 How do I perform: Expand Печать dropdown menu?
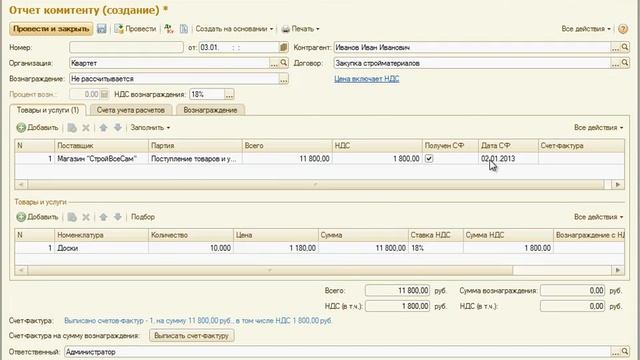pos(301,29)
